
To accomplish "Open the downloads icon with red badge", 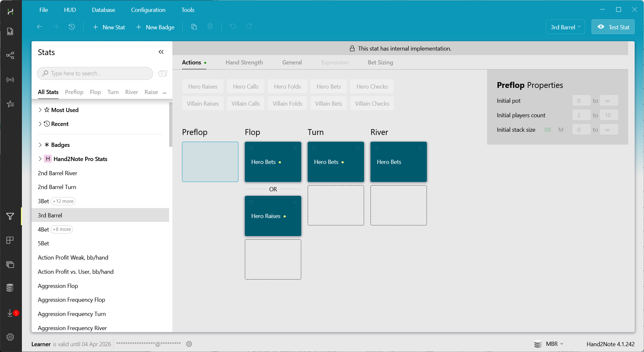I will click(11, 313).
